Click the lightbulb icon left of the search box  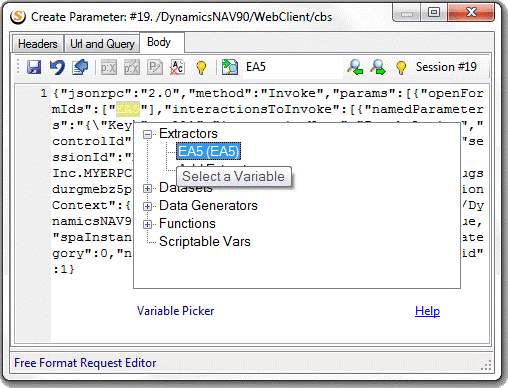click(x=201, y=68)
